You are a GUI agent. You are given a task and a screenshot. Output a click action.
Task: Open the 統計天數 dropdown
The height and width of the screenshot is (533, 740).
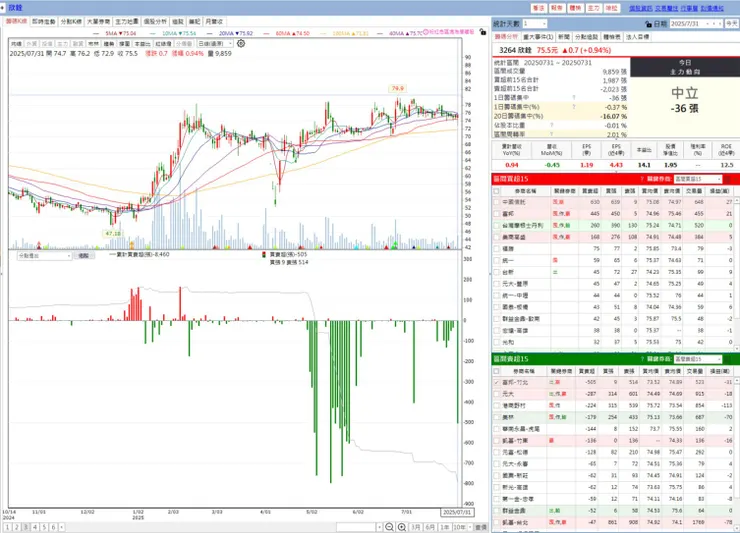(x=534, y=24)
